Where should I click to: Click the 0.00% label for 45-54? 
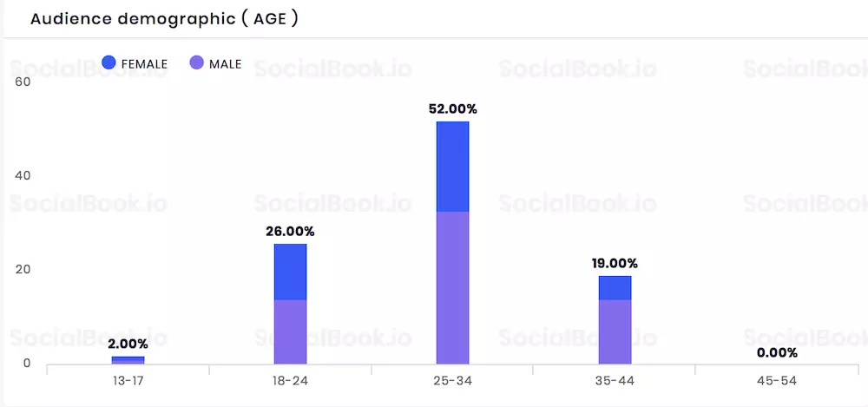click(x=777, y=352)
